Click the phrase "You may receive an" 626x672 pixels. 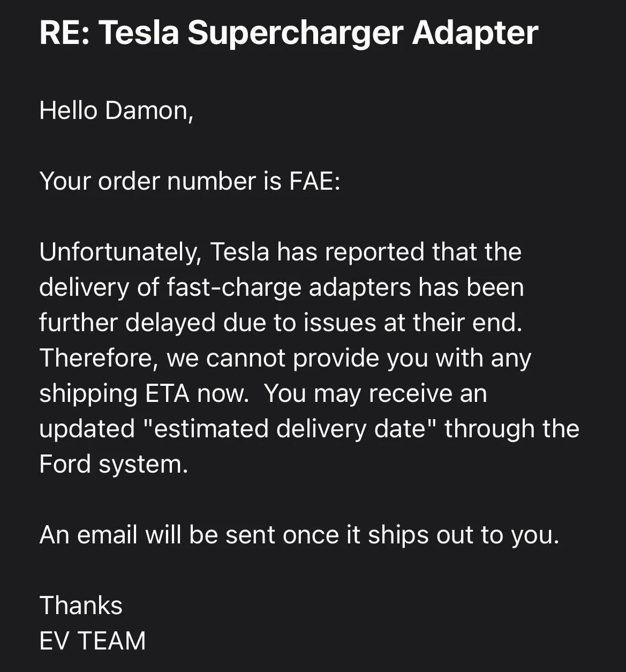point(375,393)
